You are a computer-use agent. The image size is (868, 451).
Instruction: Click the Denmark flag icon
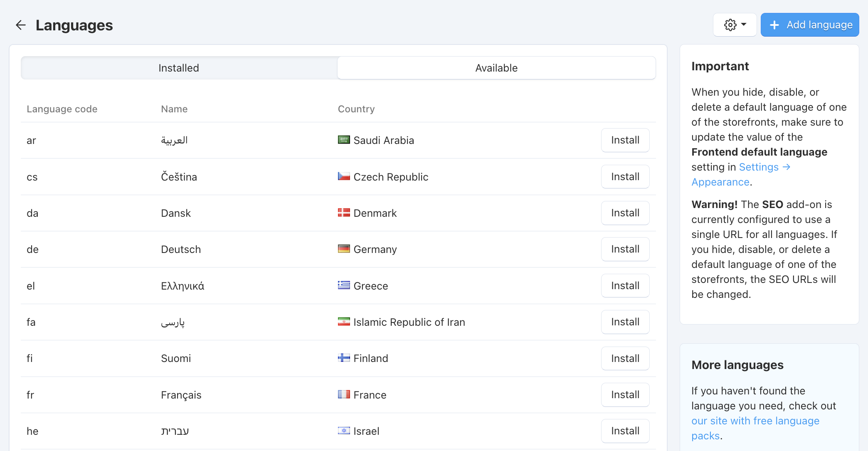click(x=344, y=213)
